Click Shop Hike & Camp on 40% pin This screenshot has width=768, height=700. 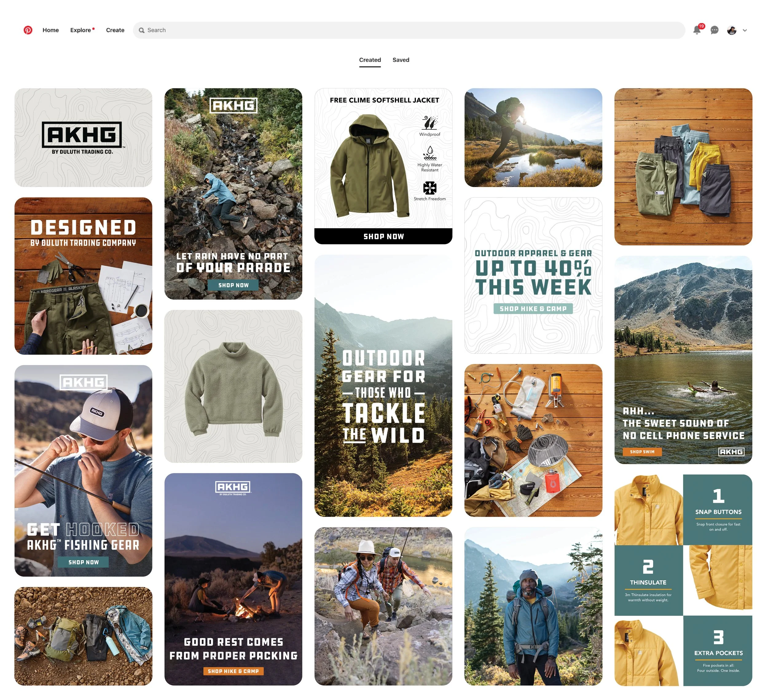coord(533,308)
